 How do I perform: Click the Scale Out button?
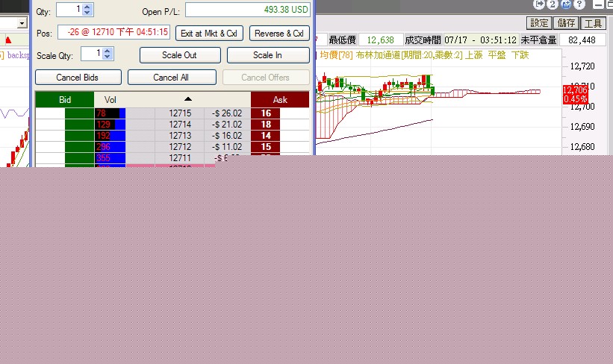(180, 55)
